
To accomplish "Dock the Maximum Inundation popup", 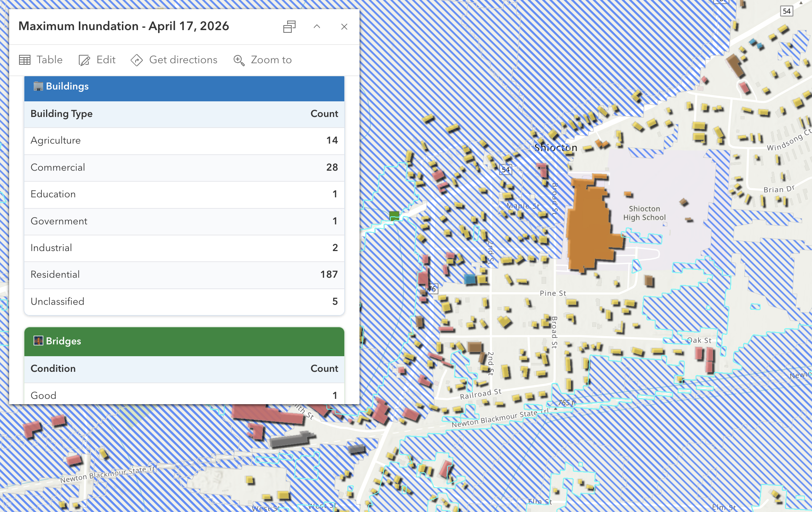I will click(x=289, y=27).
